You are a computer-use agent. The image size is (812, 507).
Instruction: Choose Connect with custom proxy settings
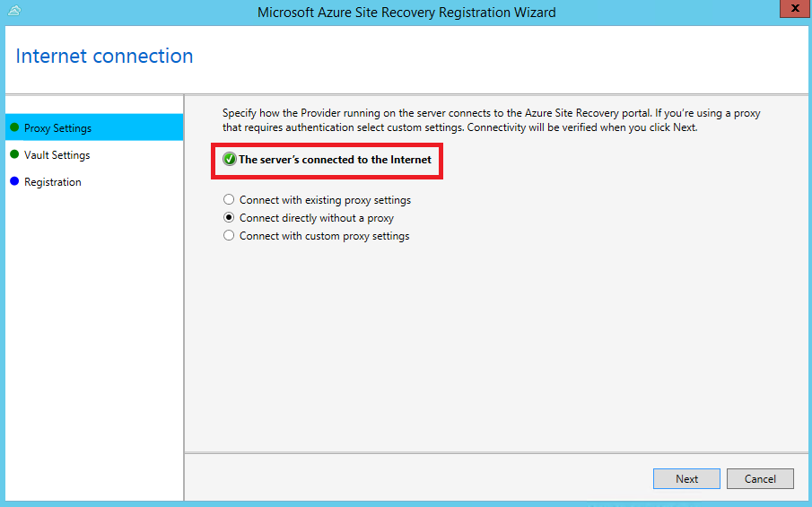point(229,236)
